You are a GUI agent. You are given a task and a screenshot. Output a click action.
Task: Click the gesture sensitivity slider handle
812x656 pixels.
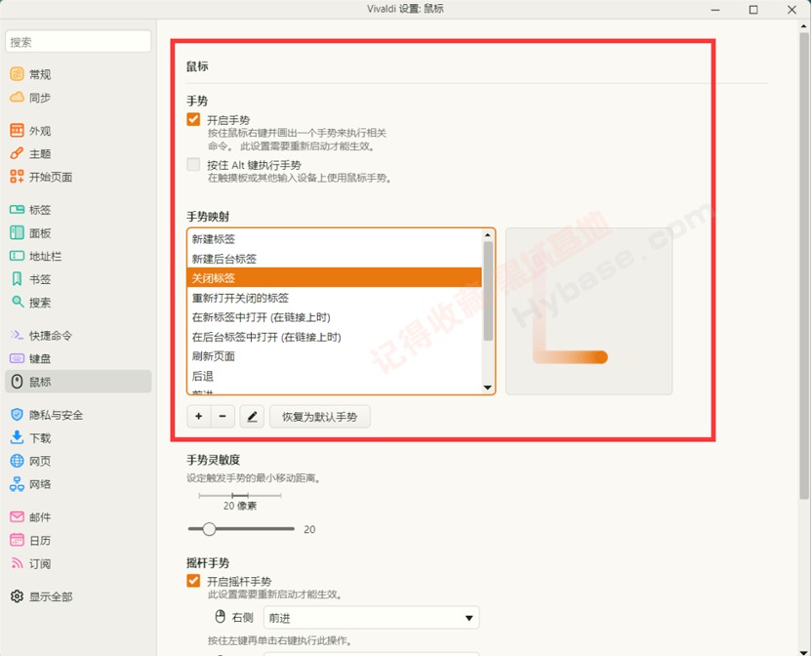[x=209, y=528]
